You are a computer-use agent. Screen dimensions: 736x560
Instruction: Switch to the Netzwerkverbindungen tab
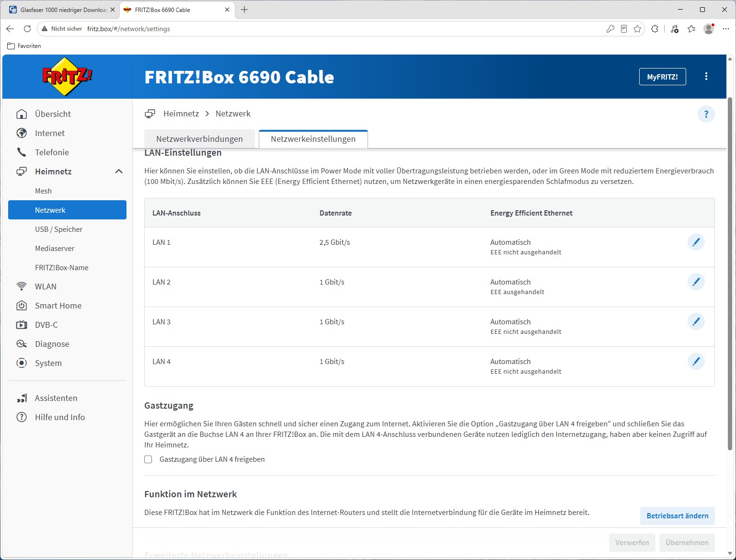coord(199,139)
